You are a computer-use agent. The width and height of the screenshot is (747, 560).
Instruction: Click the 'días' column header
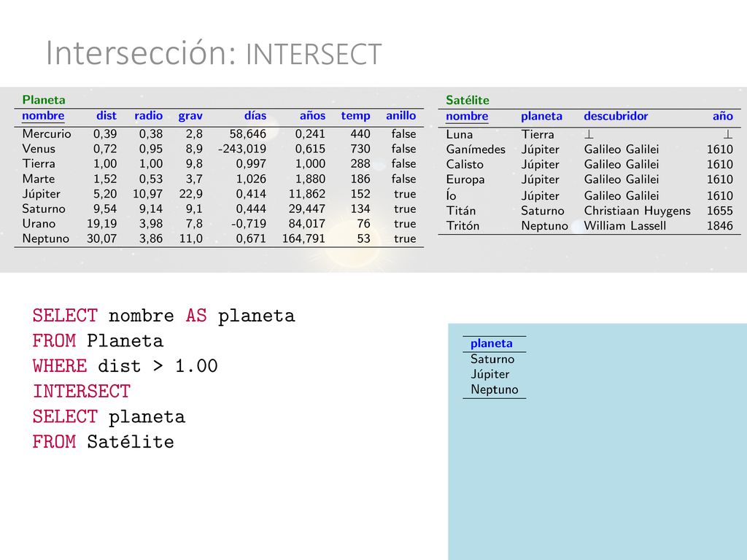pos(255,116)
